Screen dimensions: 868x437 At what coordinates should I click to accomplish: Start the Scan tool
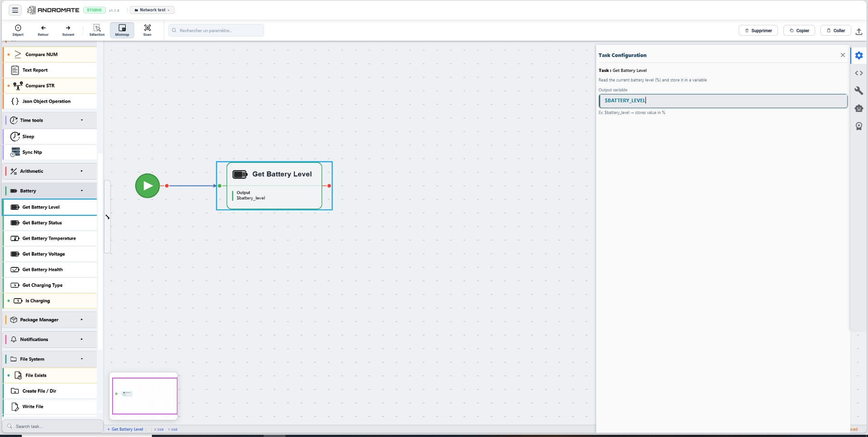(x=147, y=30)
